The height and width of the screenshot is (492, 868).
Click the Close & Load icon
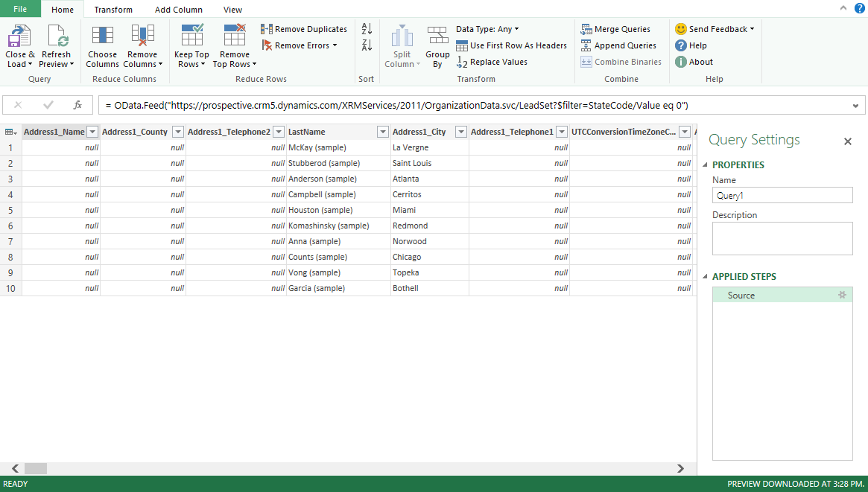[19, 36]
